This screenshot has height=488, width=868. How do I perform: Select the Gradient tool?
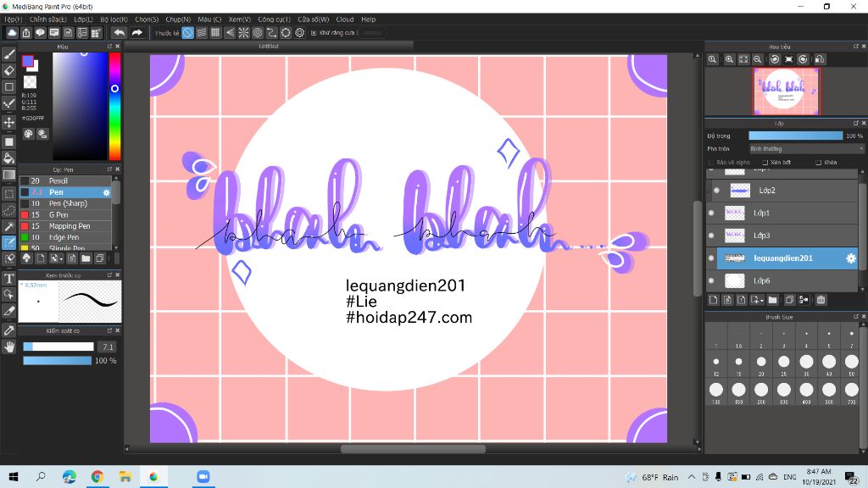pos(8,175)
